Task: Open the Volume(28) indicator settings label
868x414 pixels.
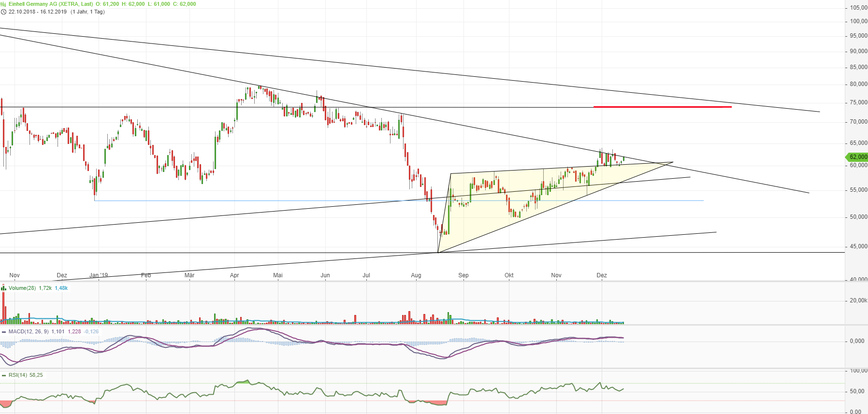Action: point(22,288)
